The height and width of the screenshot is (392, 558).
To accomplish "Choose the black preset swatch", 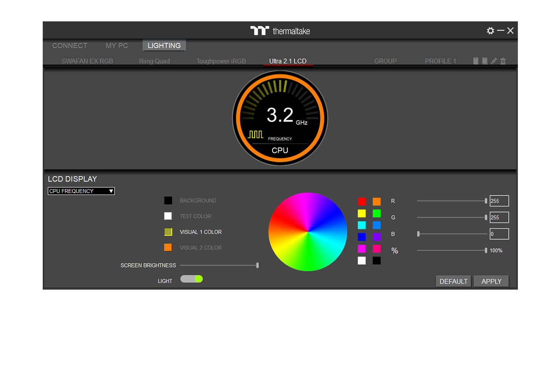I will (377, 260).
